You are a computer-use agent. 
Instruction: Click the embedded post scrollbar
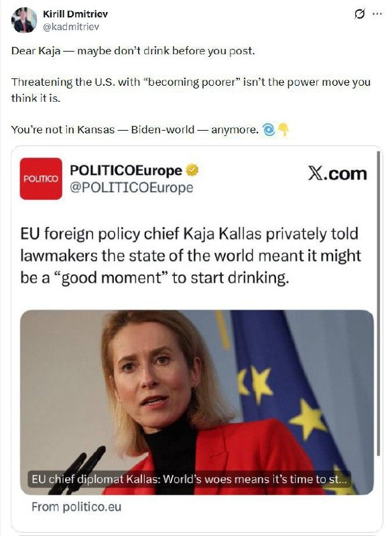point(378,304)
